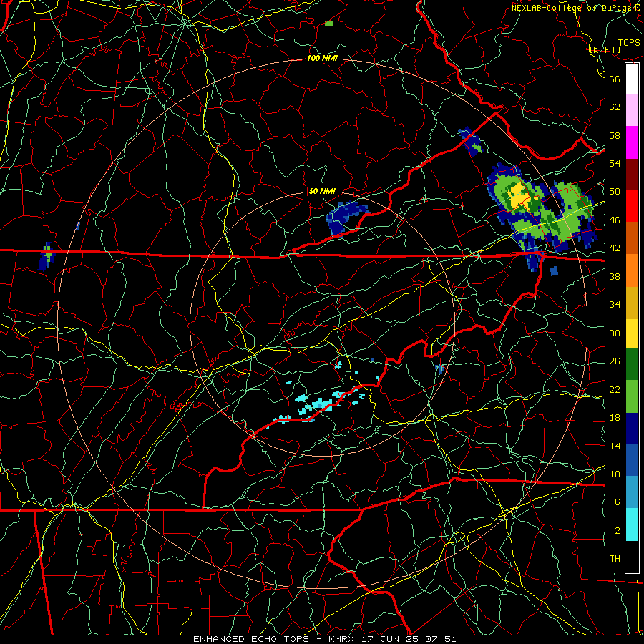Click the dark maroon swatch near 50
The width and height of the screenshot is (644, 644).
click(632, 175)
